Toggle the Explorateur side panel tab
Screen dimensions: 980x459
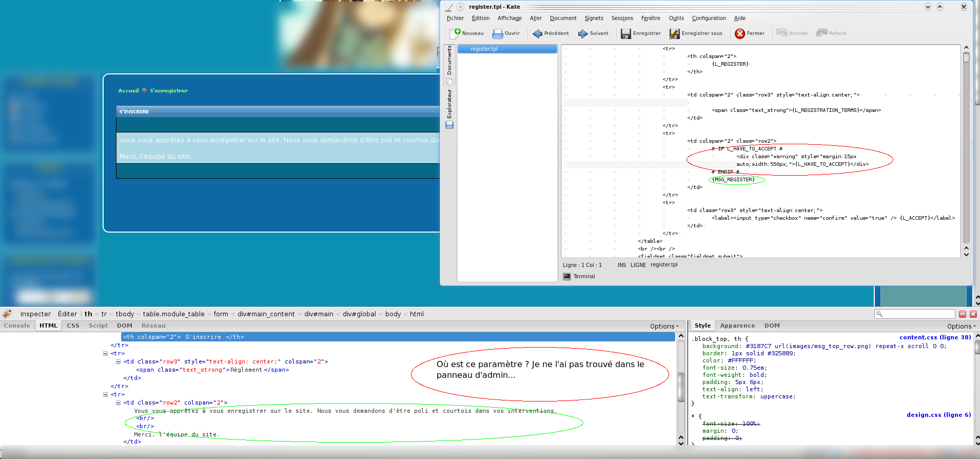449,104
